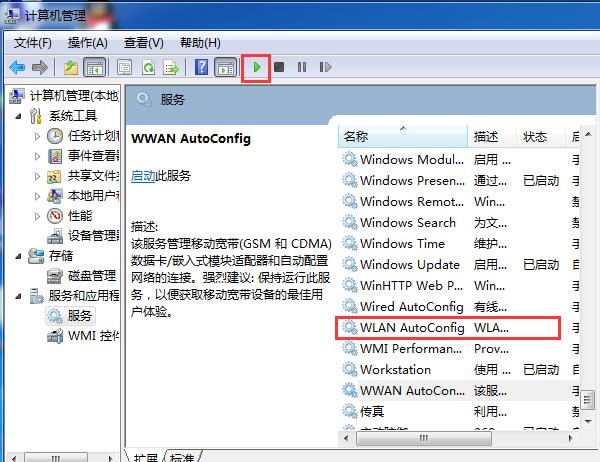Click the Refresh toolbar icon

pyautogui.click(x=147, y=67)
